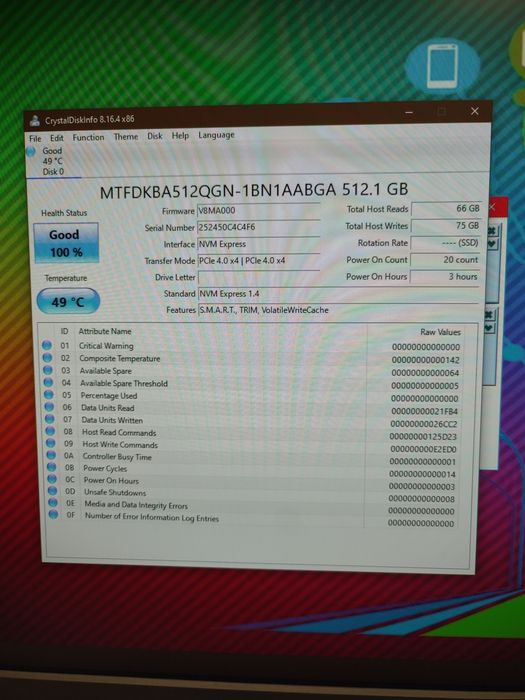Screen dimensions: 525x700
Task: Click the Serial Number field
Action: [x=258, y=227]
